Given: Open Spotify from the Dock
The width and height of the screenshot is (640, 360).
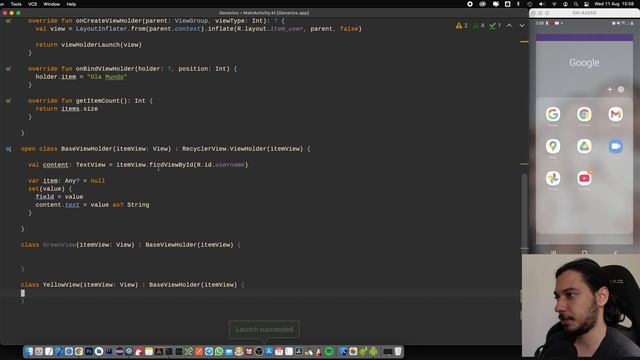Looking at the screenshot, I should click(329, 351).
